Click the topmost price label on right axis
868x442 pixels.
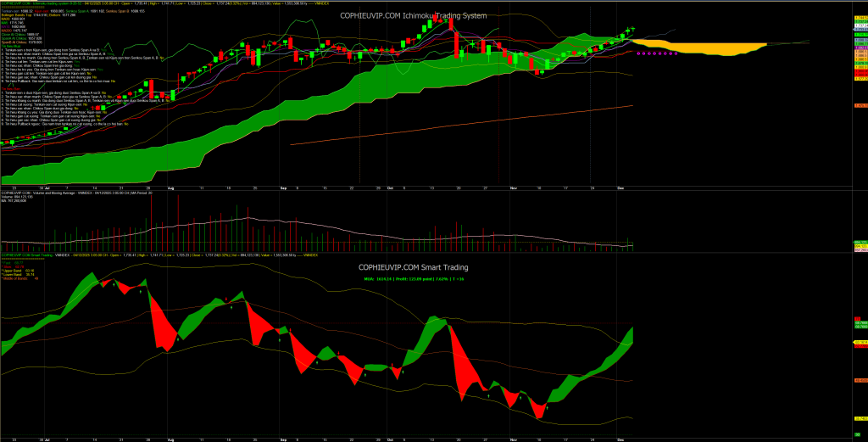click(x=858, y=16)
